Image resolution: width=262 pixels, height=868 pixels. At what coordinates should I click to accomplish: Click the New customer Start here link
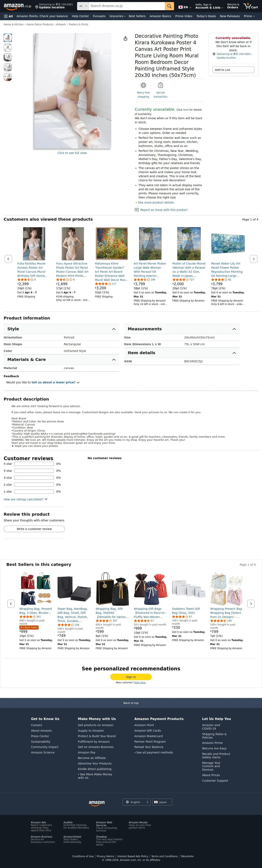pos(140,683)
